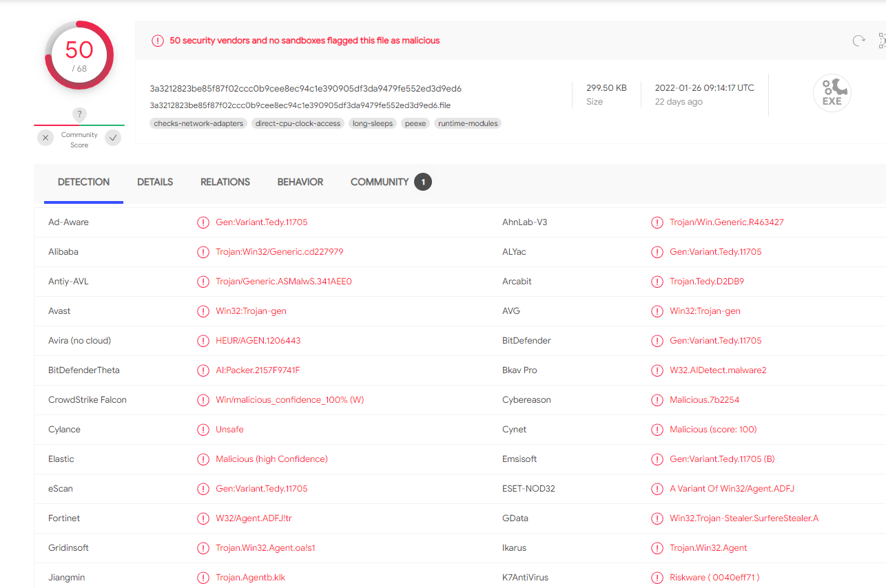Image resolution: width=886 pixels, height=588 pixels.
Task: Click warning icon next to GData detection
Action: pyautogui.click(x=657, y=518)
